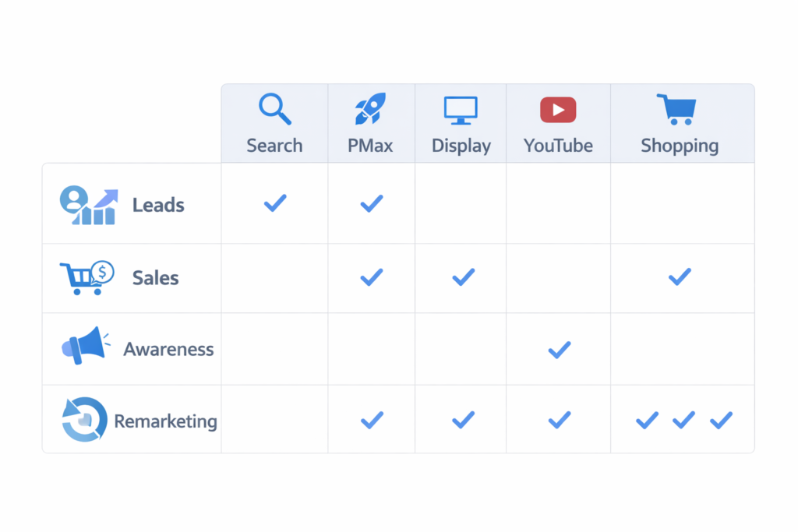Click the Leads person-and-chart icon
Image resolution: width=798 pixels, height=532 pixels.
89,206
